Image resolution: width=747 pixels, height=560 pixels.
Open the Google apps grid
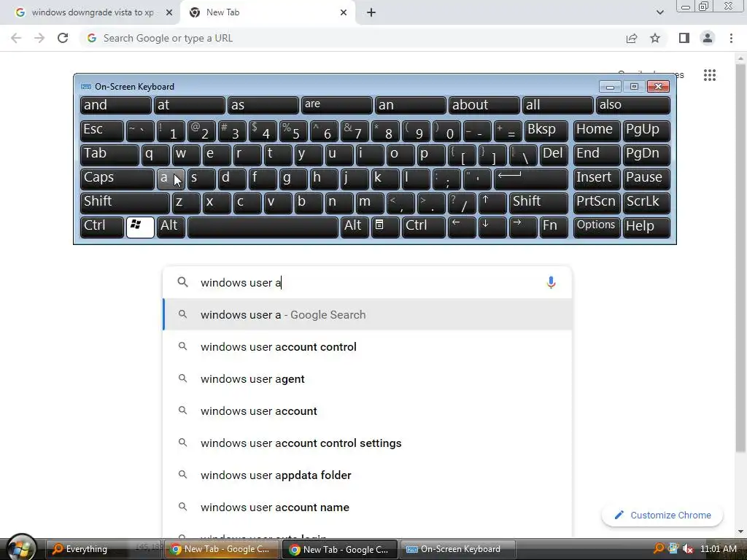[709, 75]
